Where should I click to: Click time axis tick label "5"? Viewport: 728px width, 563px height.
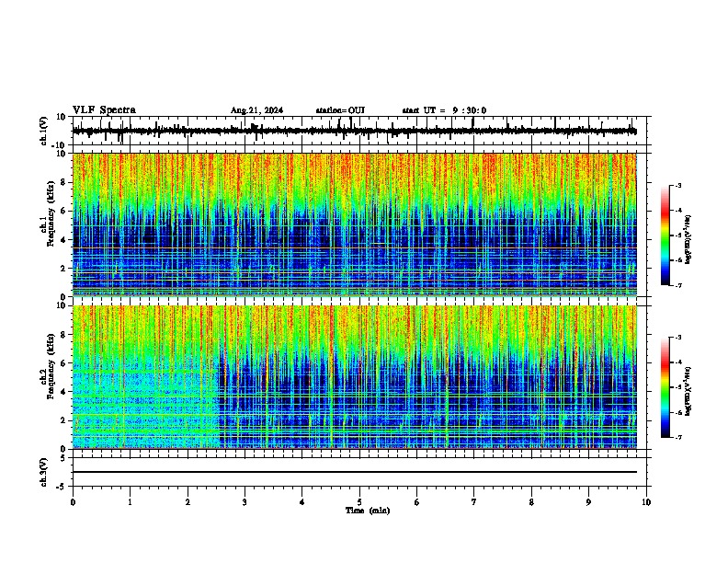359,502
